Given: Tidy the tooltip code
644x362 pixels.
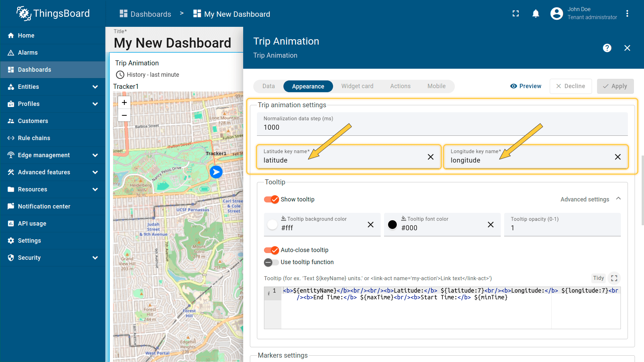Looking at the screenshot, I should coord(598,278).
